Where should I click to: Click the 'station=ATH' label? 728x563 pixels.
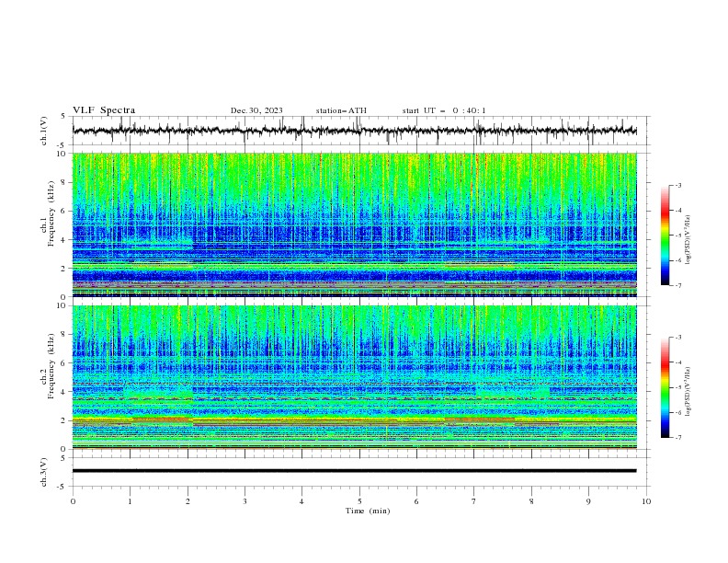click(x=341, y=110)
